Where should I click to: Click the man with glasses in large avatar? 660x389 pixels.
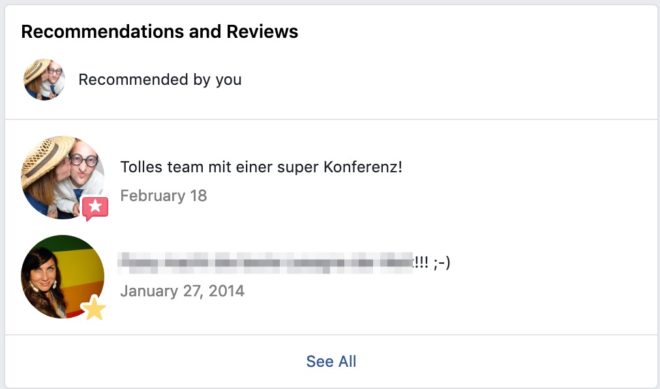click(82, 168)
